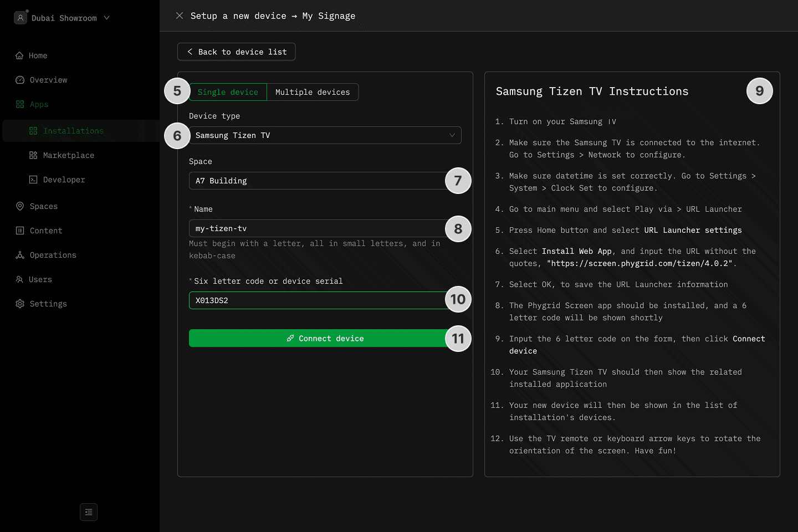798x532 pixels.
Task: Click Back to device list button
Action: point(237,52)
